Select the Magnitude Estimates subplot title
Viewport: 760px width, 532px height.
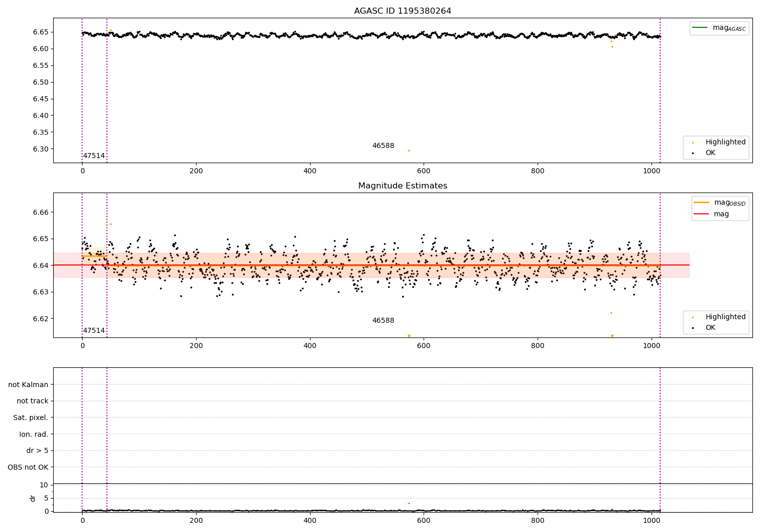[x=402, y=186]
